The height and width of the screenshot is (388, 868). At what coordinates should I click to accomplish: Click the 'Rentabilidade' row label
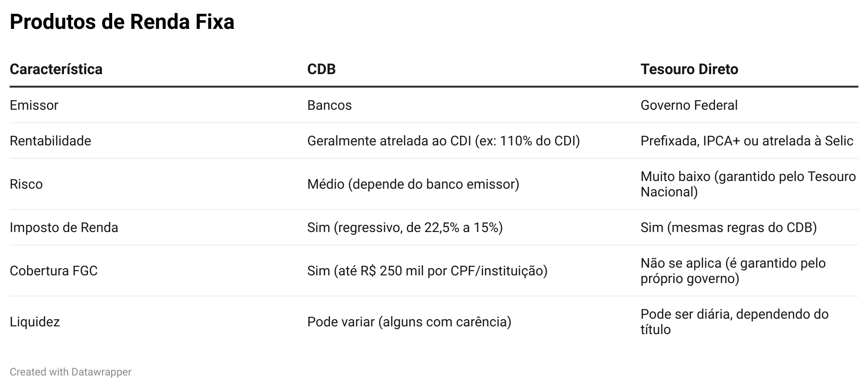point(50,141)
